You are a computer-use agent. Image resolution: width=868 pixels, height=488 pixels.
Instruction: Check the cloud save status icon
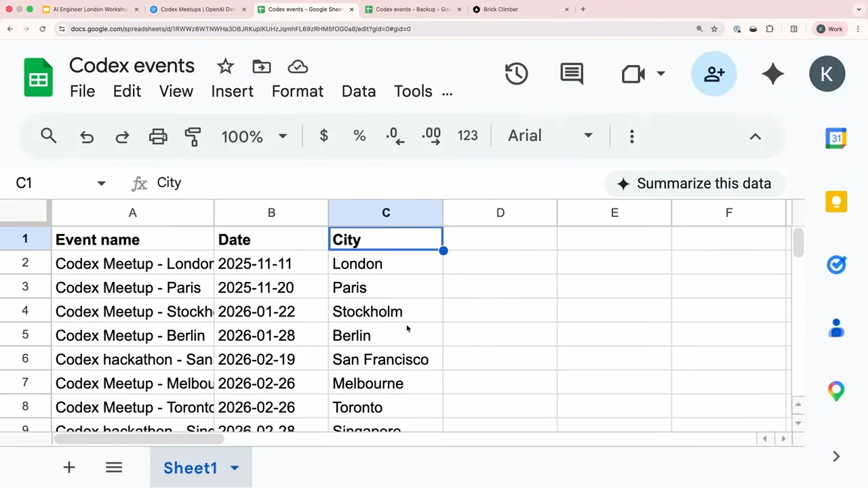pyautogui.click(x=298, y=66)
